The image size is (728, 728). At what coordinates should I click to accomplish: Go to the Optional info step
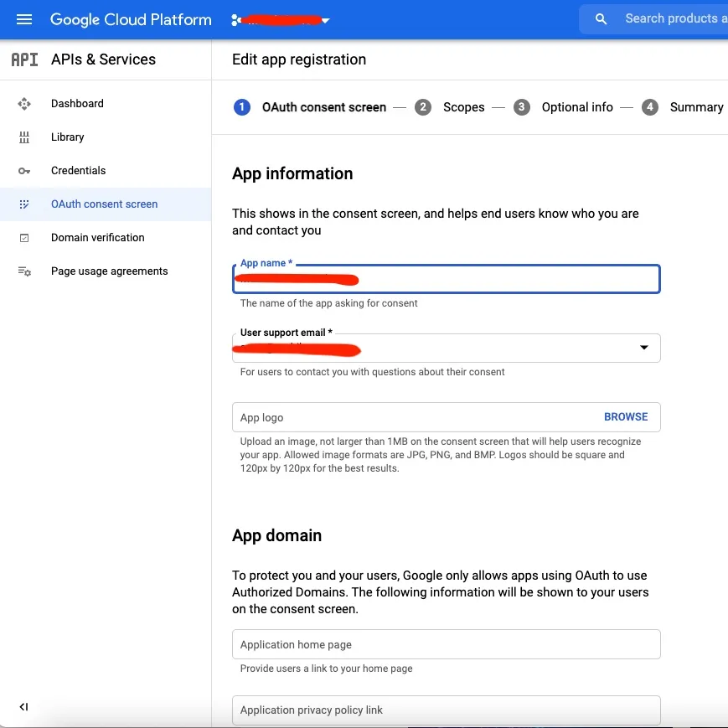577,107
